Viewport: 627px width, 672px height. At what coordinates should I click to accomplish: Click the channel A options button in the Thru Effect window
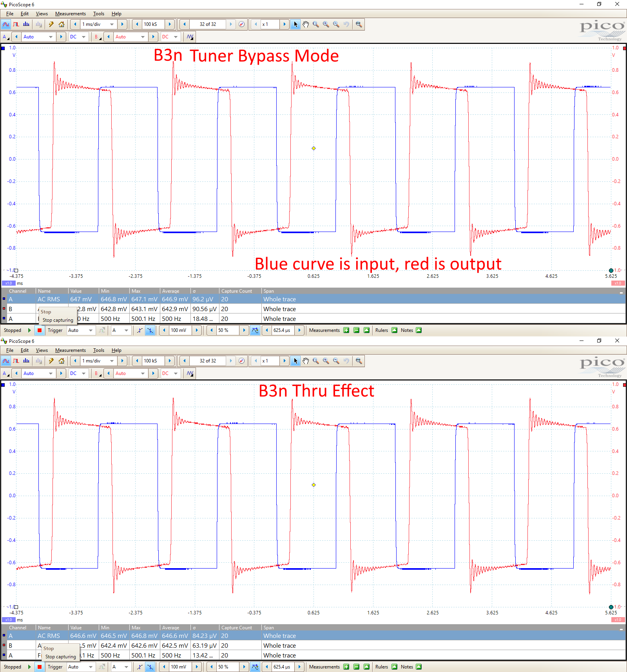tap(6, 373)
